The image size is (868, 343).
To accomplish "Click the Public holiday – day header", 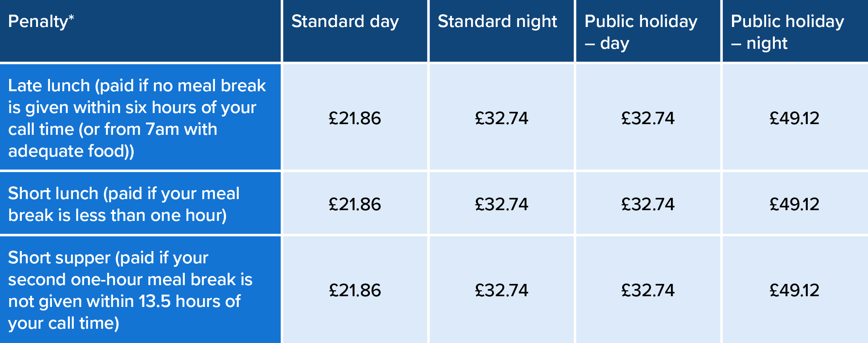I will (648, 31).
